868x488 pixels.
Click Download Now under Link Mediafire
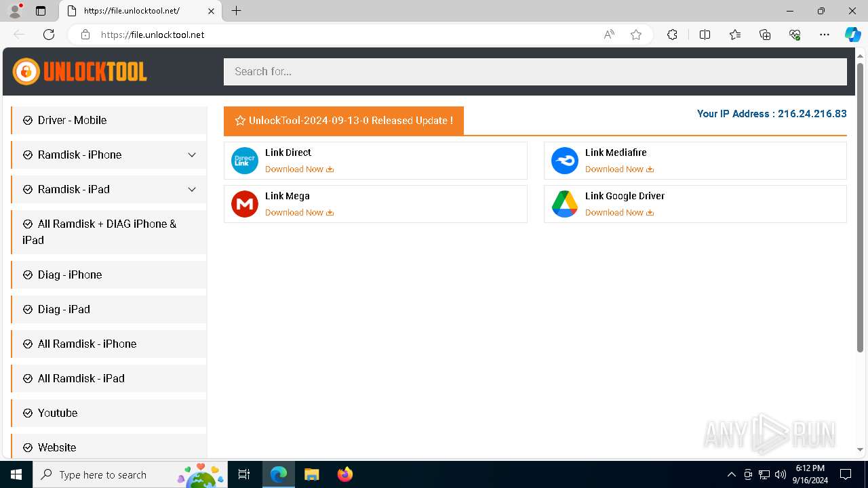tap(619, 169)
